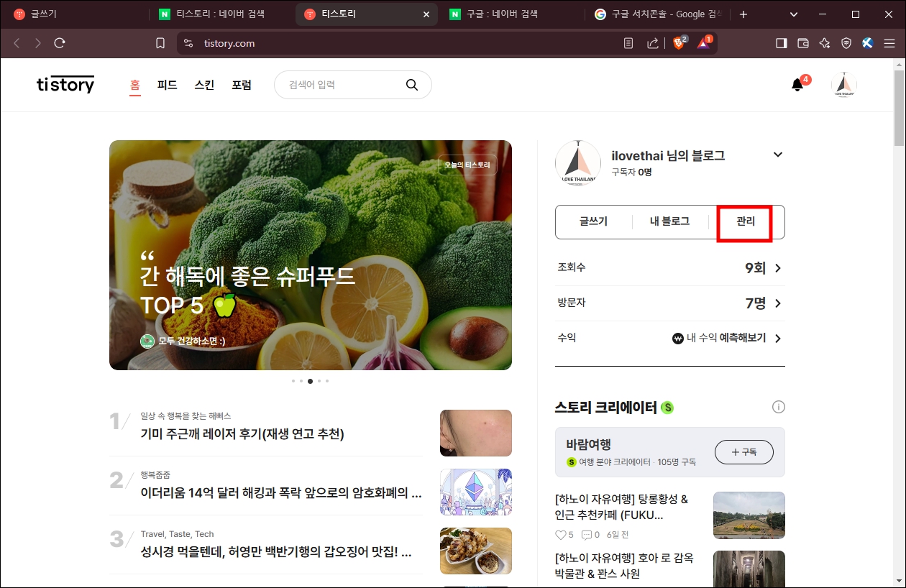Screen dimensions: 906x588
Task: Open a new browser tab
Action: point(743,14)
